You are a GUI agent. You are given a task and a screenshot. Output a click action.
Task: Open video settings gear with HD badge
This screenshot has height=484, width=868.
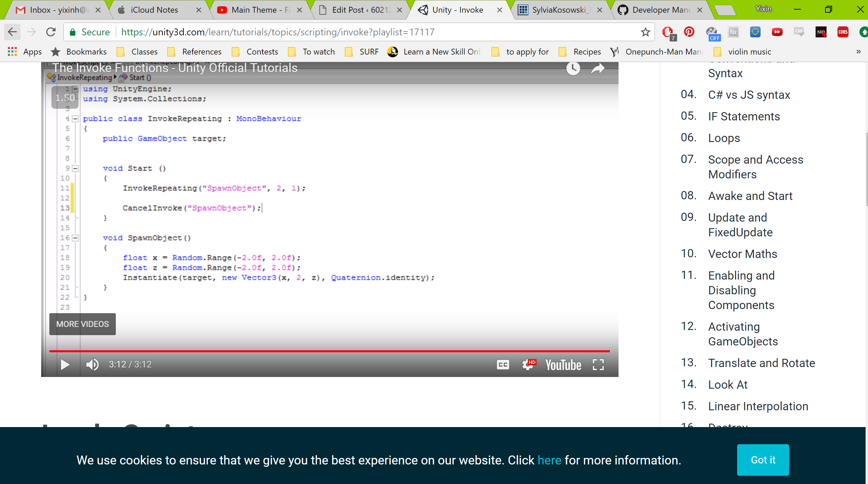point(528,364)
